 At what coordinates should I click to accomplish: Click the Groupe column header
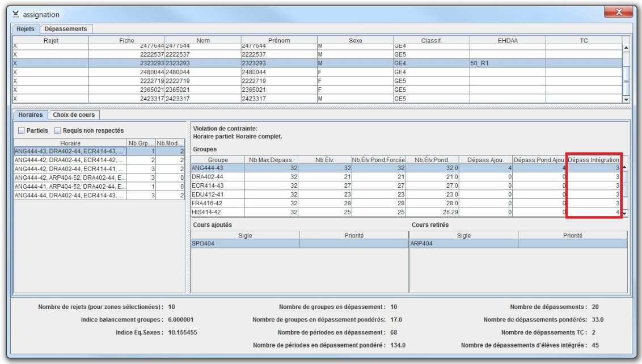click(218, 160)
